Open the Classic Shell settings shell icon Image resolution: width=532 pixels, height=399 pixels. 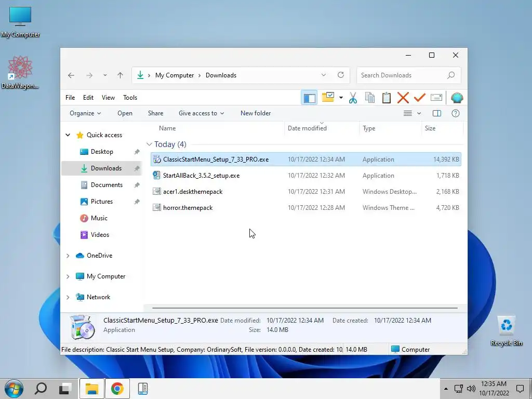pos(457,98)
